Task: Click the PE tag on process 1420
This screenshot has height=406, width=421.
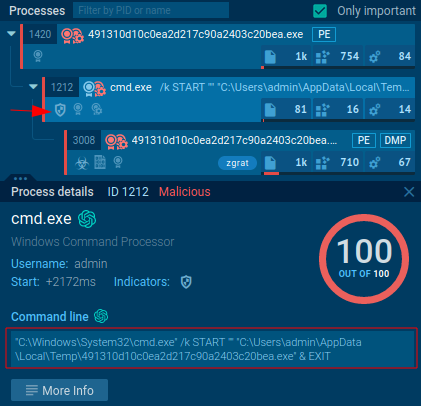Action: click(324, 34)
